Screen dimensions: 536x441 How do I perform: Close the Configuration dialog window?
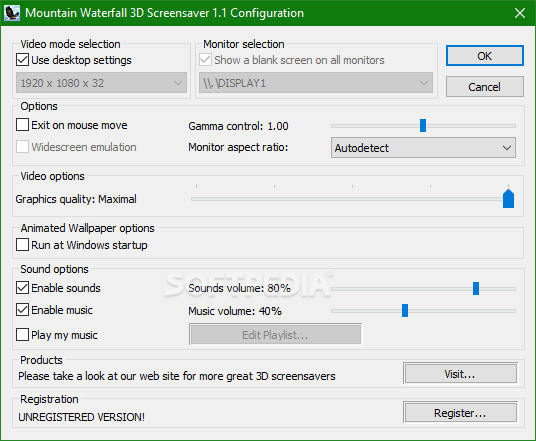click(x=520, y=13)
